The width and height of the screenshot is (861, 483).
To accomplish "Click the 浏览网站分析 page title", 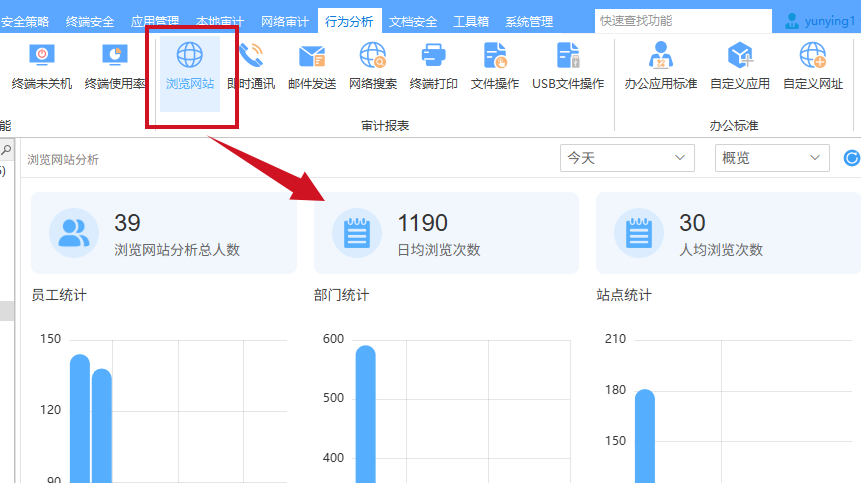I will [x=63, y=160].
